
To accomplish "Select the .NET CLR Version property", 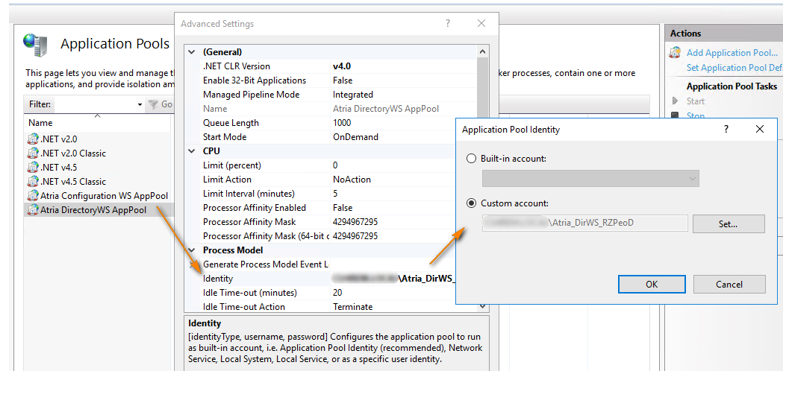I will click(236, 66).
